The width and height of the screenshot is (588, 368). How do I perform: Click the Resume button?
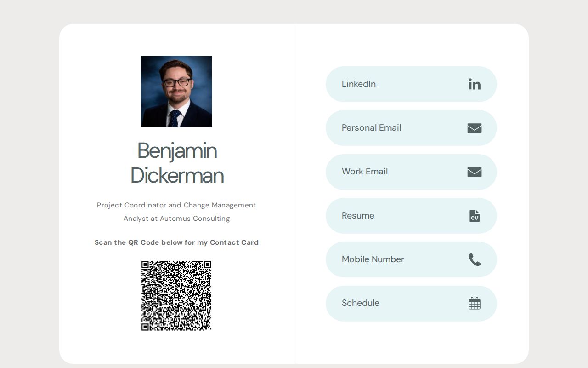point(411,215)
